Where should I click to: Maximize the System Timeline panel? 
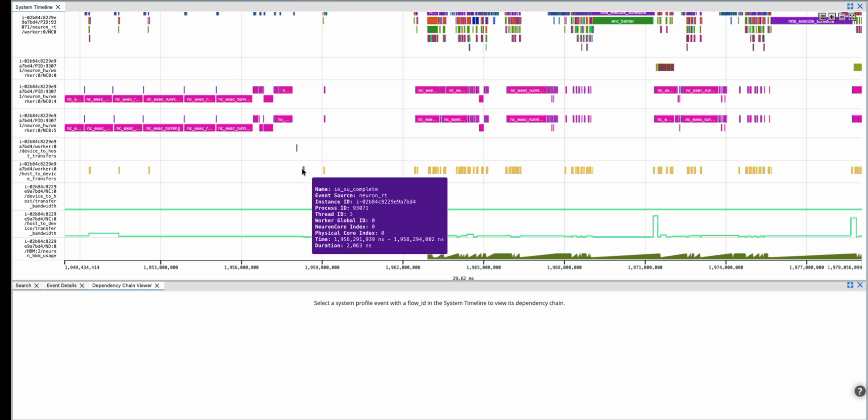[850, 6]
